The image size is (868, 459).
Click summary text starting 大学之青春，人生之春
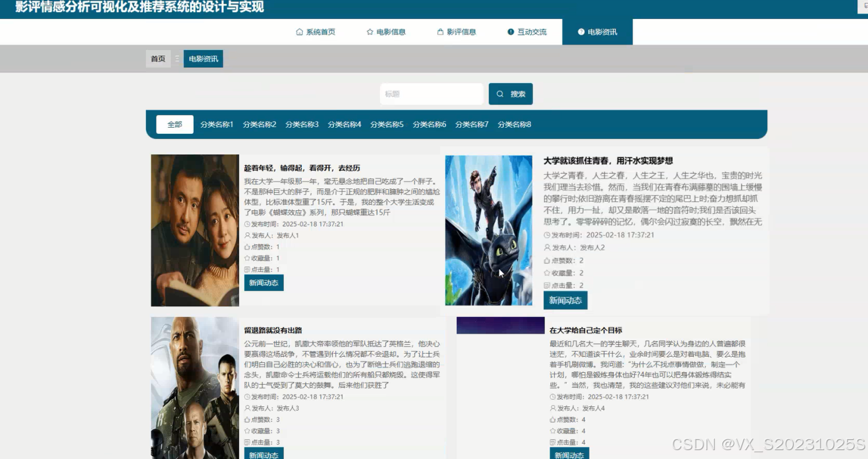coord(653,199)
